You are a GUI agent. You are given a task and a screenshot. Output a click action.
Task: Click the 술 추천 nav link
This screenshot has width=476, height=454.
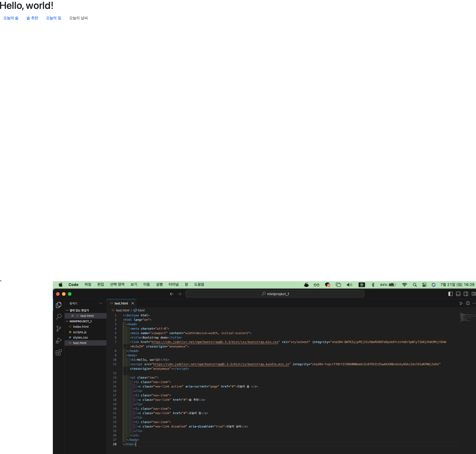[32, 18]
